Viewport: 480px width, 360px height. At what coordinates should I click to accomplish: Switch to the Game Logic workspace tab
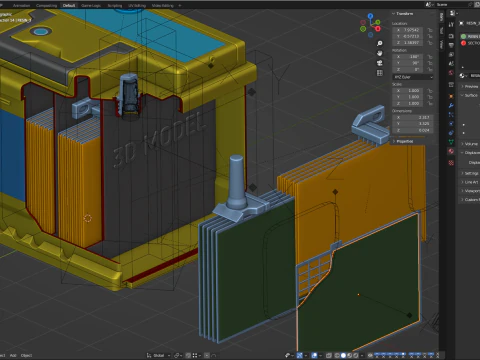click(91, 5)
